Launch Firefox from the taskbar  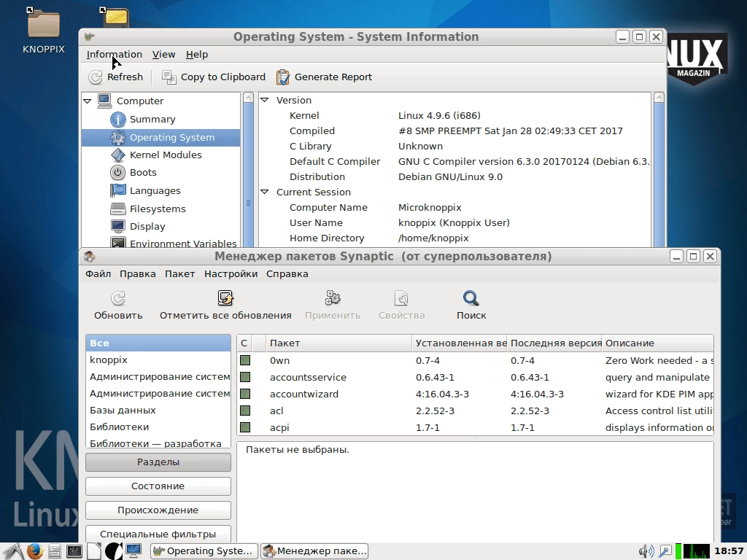pyautogui.click(x=35, y=551)
